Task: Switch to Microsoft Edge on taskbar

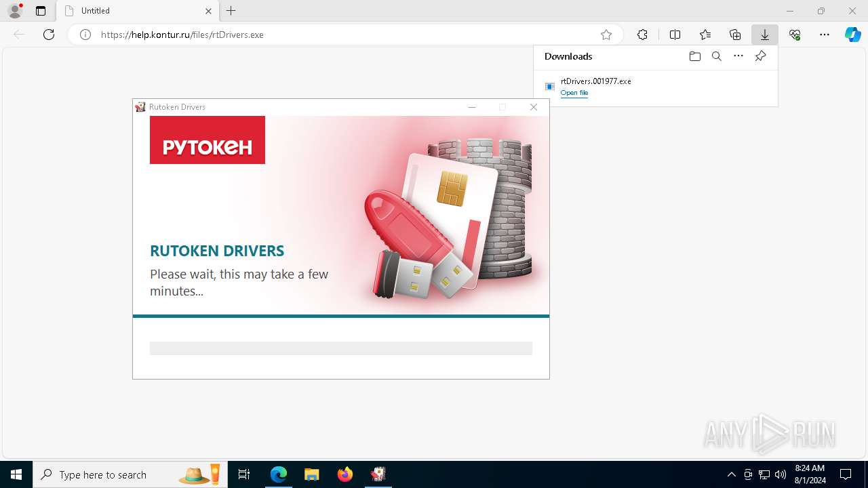Action: coord(279,474)
